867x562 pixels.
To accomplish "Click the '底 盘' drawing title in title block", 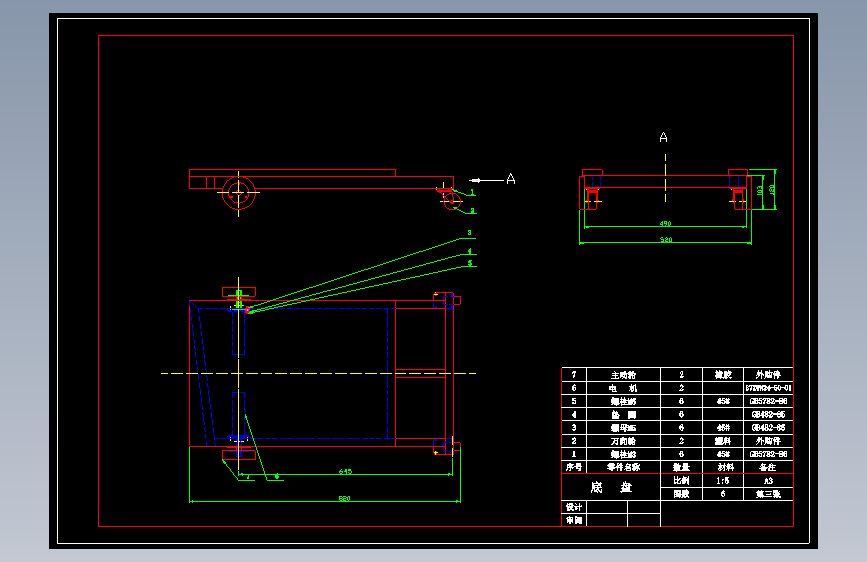I will coord(610,487).
